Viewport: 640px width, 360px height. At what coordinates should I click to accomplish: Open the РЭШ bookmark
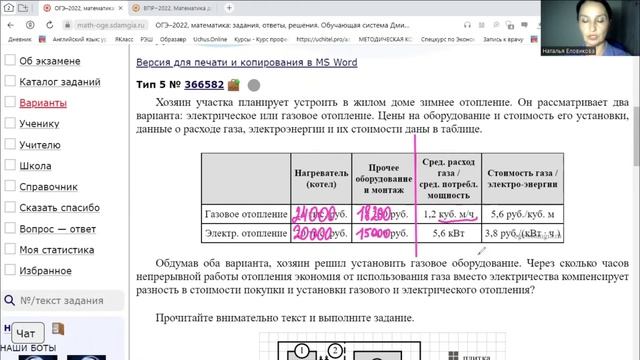coord(147,40)
